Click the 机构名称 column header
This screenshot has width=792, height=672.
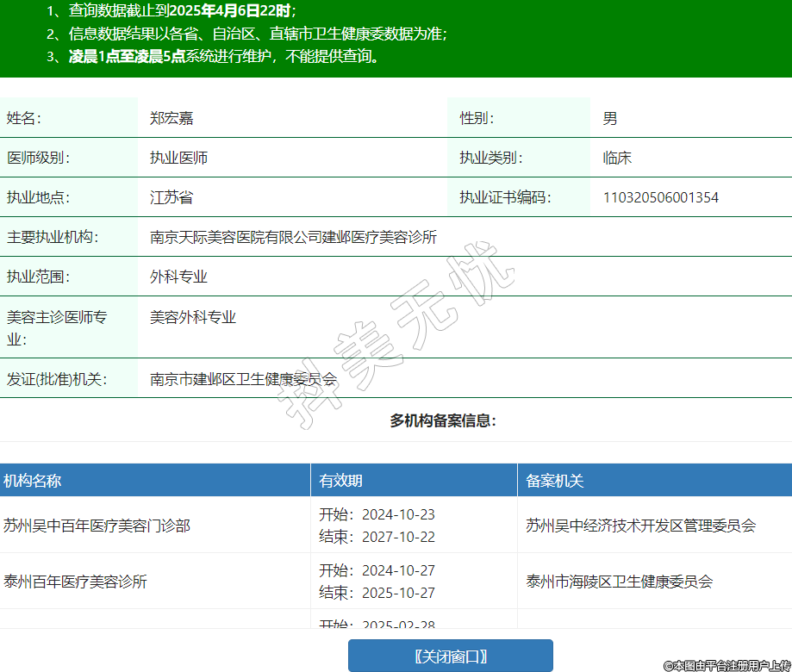32,481
